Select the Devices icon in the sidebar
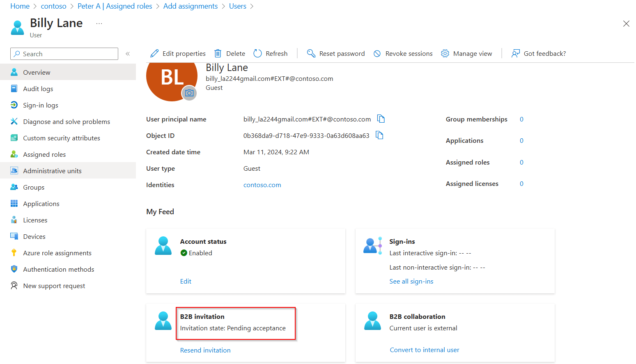This screenshot has width=636, height=364. (14, 236)
